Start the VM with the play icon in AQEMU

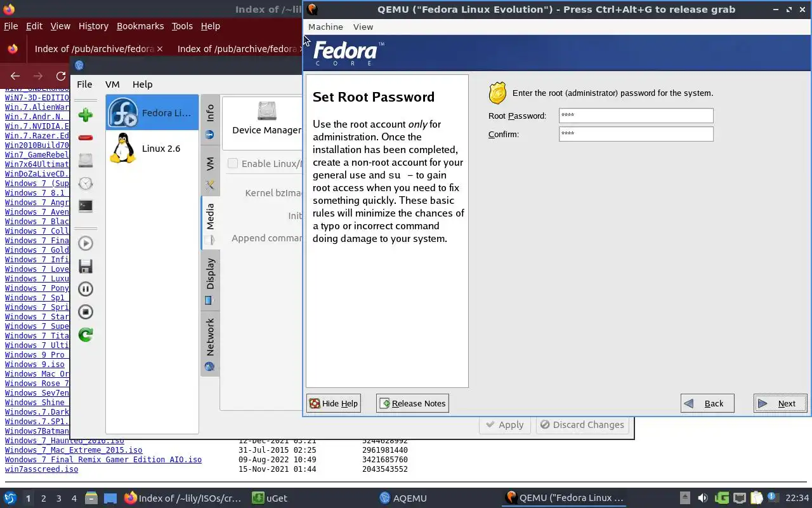pos(86,243)
